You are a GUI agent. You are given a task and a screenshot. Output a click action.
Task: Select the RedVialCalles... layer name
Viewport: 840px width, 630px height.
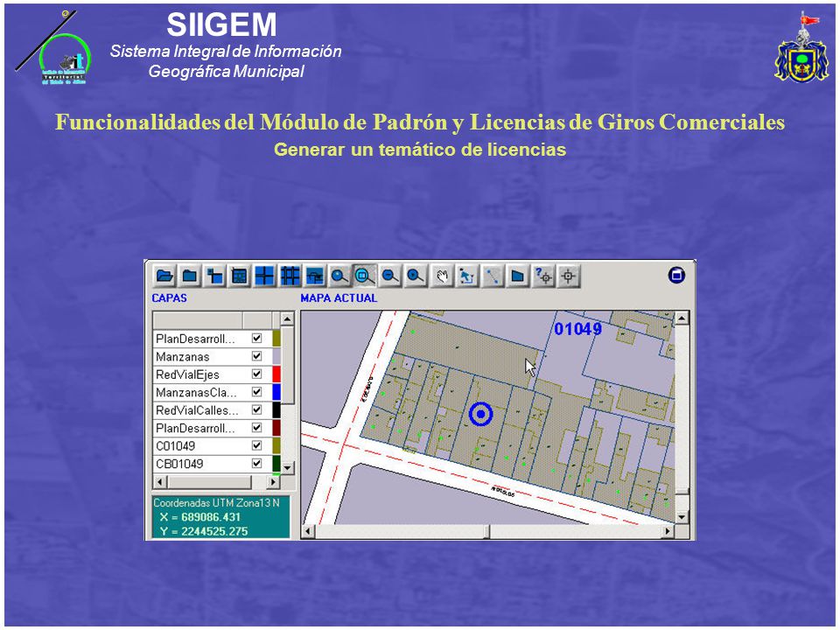click(197, 410)
